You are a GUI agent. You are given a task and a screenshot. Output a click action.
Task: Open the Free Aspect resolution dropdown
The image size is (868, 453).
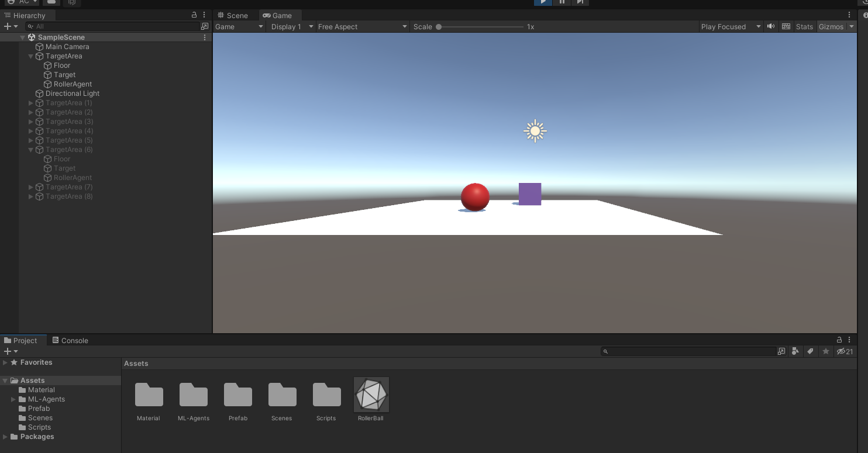tap(363, 27)
